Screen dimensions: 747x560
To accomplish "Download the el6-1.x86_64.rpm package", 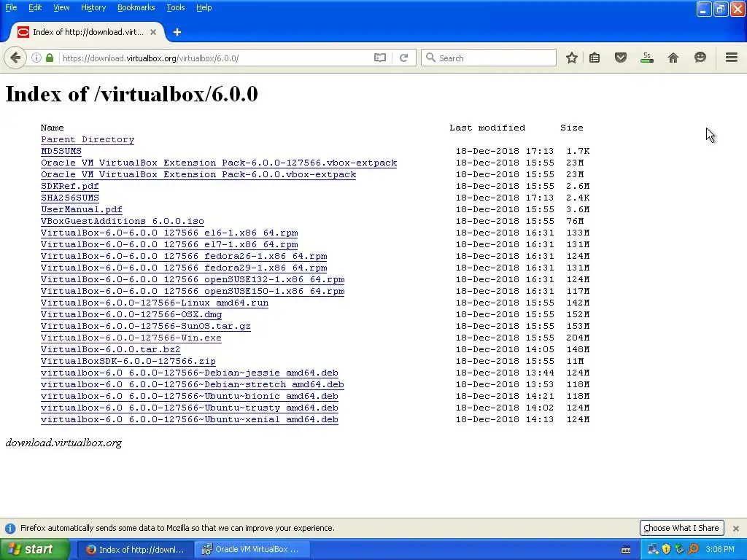I will (169, 233).
